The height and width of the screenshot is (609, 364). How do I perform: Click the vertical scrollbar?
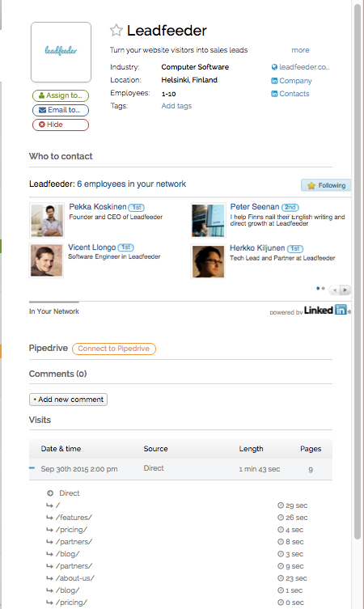coord(358,272)
